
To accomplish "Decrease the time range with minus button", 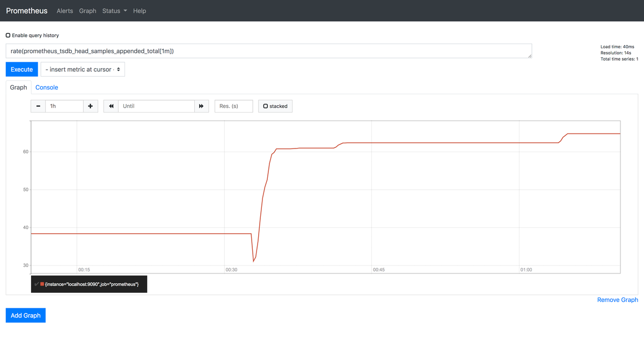I will tap(38, 106).
